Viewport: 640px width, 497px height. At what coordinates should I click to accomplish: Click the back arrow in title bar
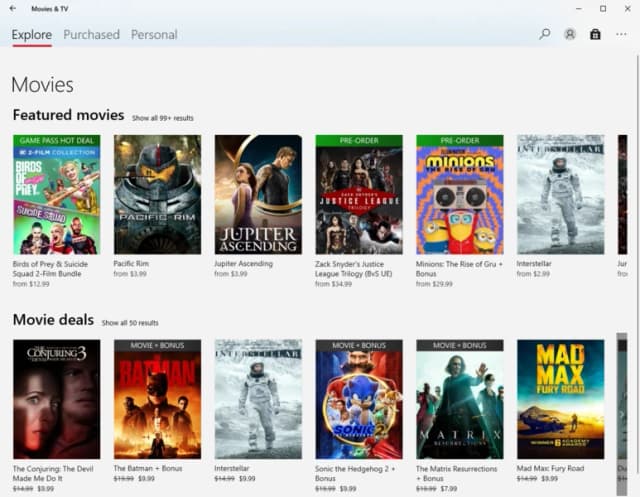pyautogui.click(x=13, y=8)
